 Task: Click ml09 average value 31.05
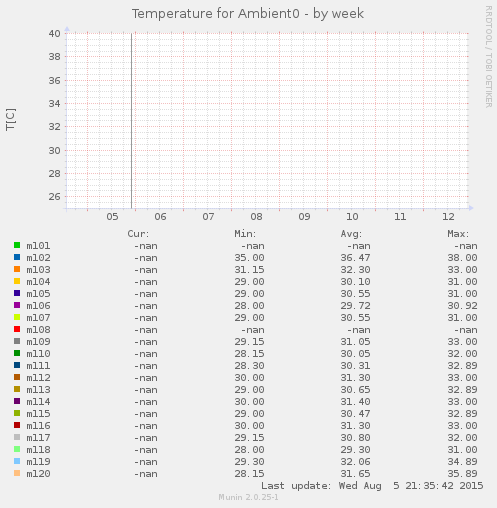(355, 342)
